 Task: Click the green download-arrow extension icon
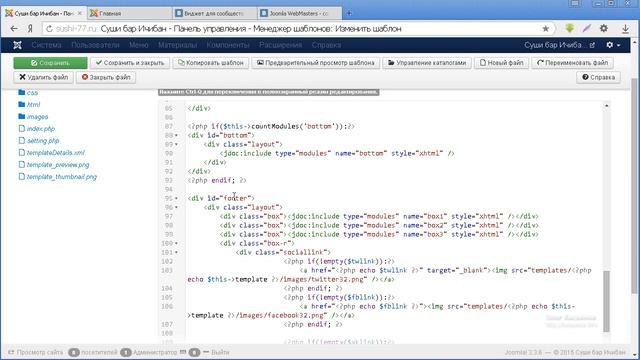[x=569, y=28]
